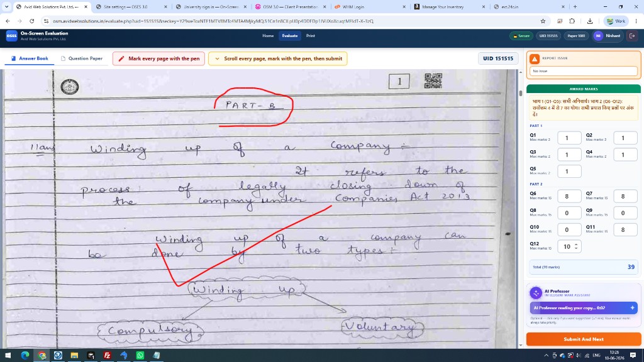The image size is (644, 362).
Task: Reload the page with the browser refresh icon
Action: coord(31,21)
